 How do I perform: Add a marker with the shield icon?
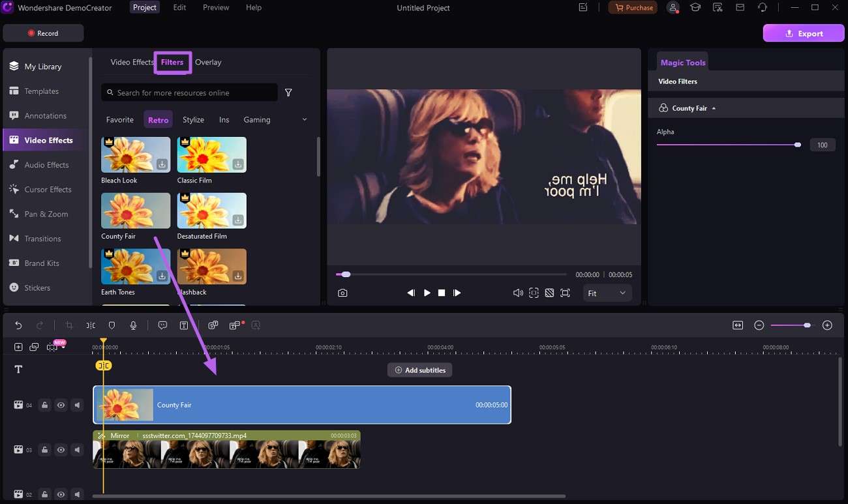112,325
